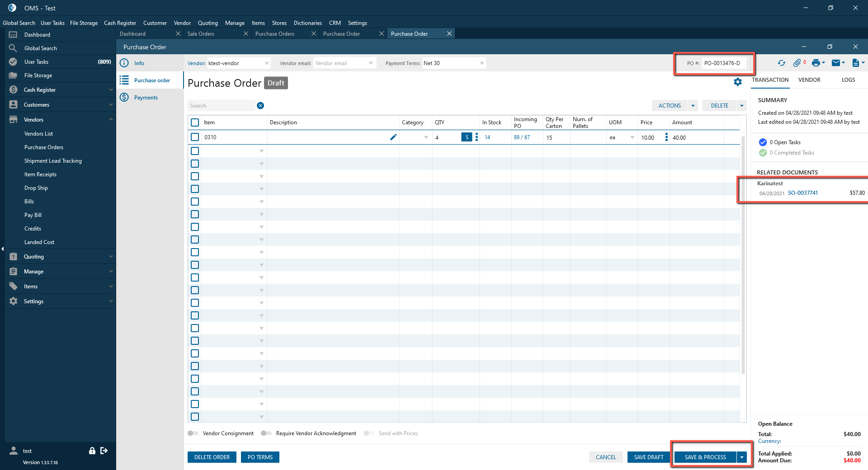The height and width of the screenshot is (470, 868).
Task: Turn on Require Vendor Acknowledgment toggle
Action: [x=266, y=433]
